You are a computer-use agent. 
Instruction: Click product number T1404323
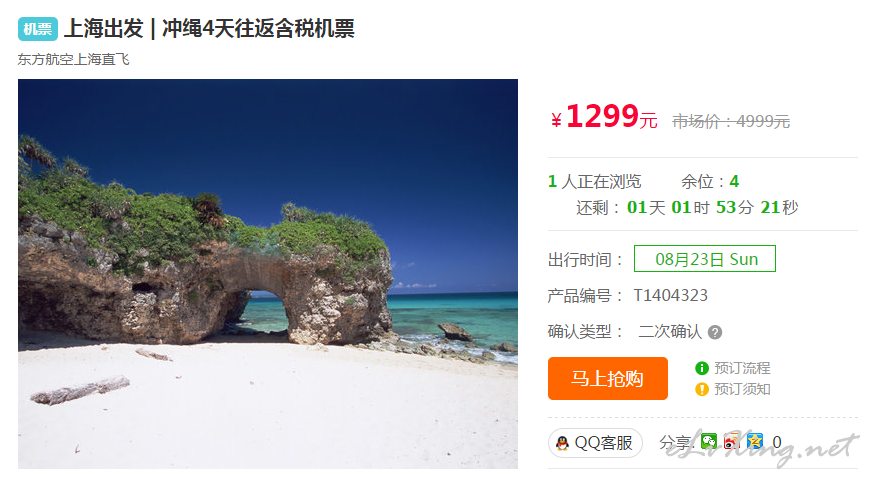(x=671, y=295)
